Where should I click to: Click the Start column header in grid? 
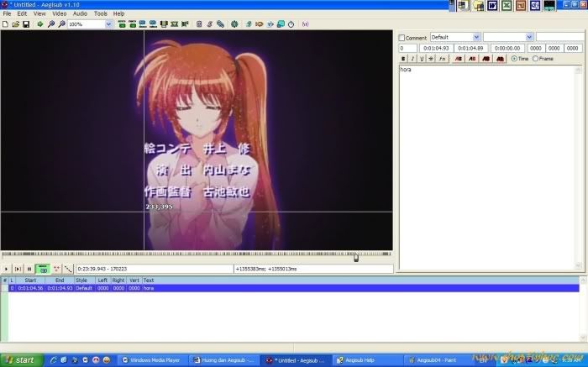pyautogui.click(x=30, y=280)
